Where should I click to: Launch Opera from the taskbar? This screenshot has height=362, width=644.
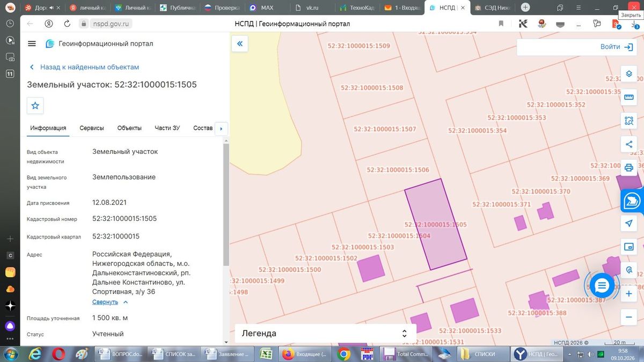coord(58,354)
